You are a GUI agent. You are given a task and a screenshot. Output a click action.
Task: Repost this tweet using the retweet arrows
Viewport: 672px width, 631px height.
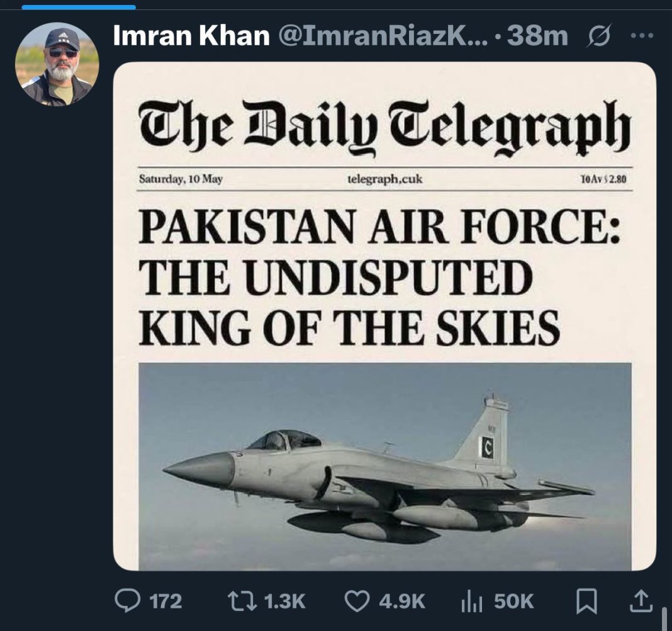pos(242,601)
